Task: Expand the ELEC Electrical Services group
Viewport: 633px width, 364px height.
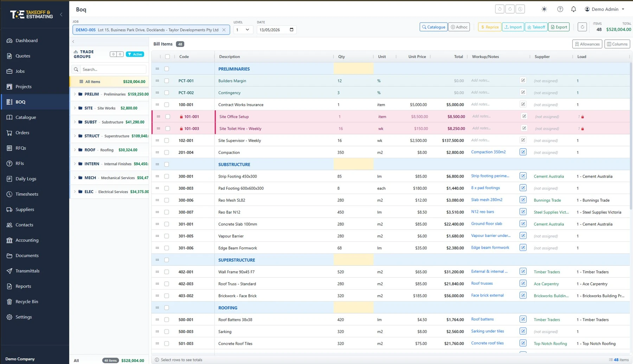Action: click(x=75, y=191)
